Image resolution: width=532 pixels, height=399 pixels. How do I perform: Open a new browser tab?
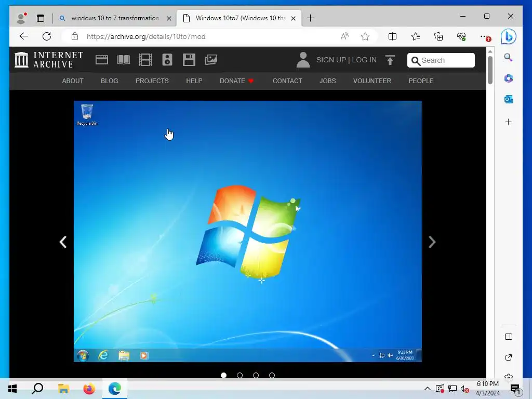coord(310,18)
